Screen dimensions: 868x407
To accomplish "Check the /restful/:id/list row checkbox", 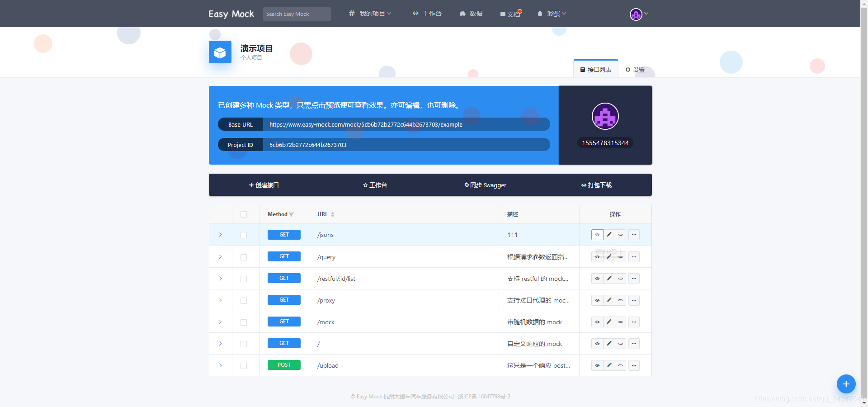I will click(x=244, y=279).
